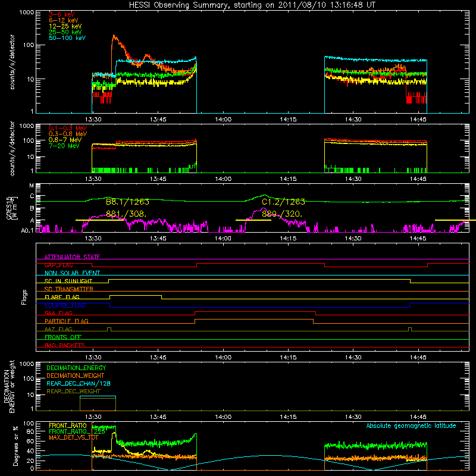This screenshot has width=476, height=476.
Task: Click the DECIMATION ENERGY or weight axis label
Action: click(10, 386)
